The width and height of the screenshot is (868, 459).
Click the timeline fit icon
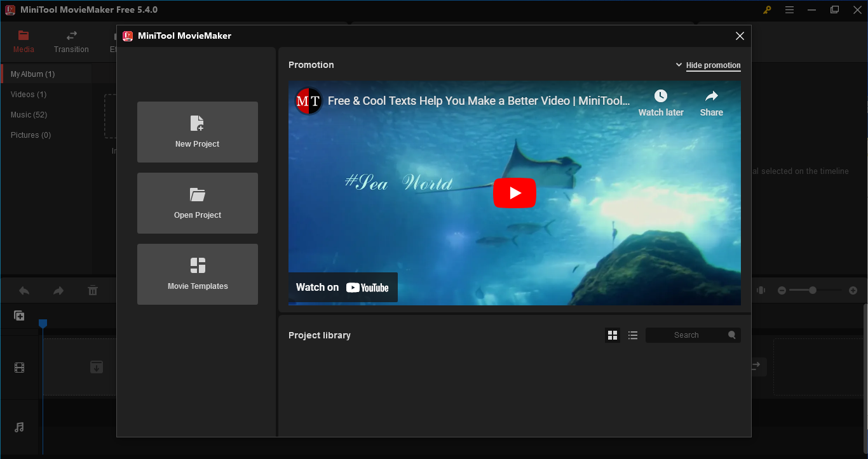point(761,290)
